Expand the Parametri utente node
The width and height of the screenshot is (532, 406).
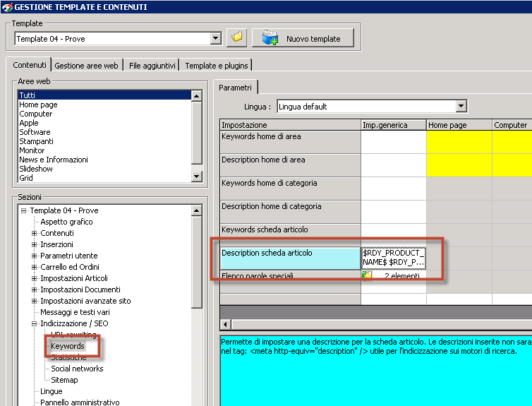coord(34,256)
